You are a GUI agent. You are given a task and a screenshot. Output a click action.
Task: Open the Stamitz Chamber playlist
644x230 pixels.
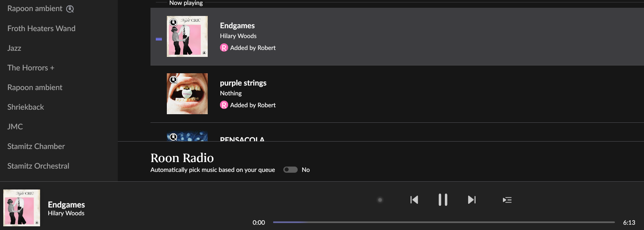36,146
